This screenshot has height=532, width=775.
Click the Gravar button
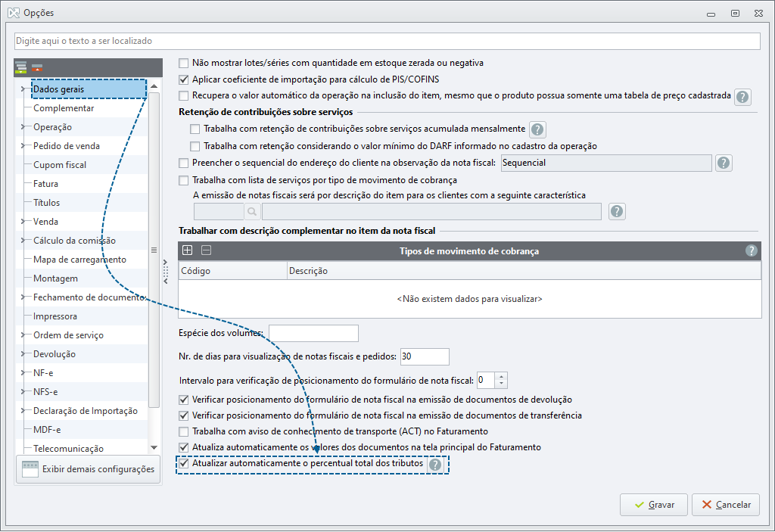pos(653,505)
